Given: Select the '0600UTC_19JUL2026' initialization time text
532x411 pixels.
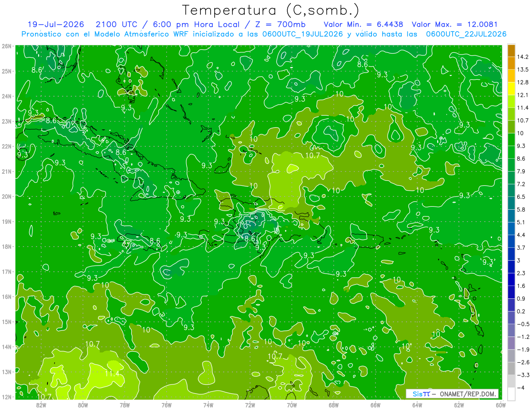Looking at the screenshot, I should point(302,34).
